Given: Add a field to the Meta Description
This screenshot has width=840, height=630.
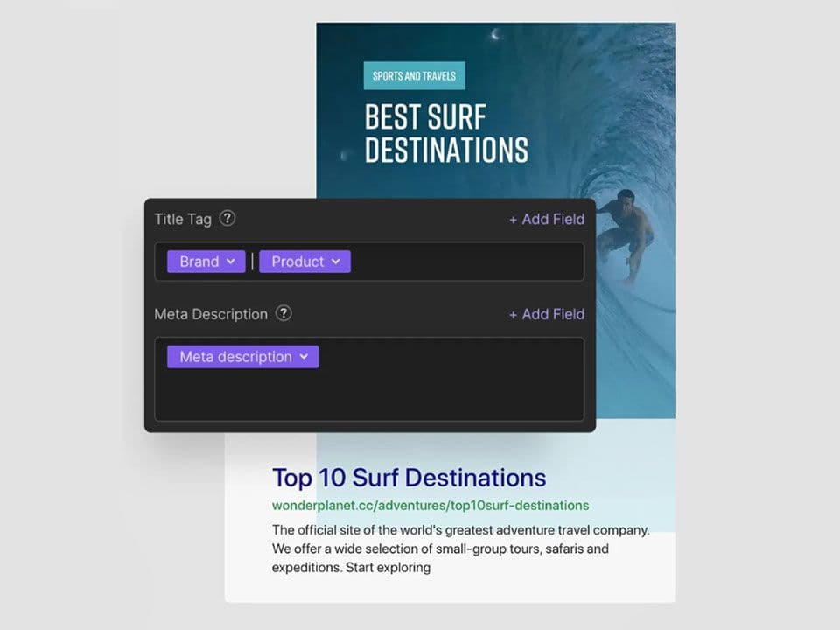Looking at the screenshot, I should coord(547,314).
